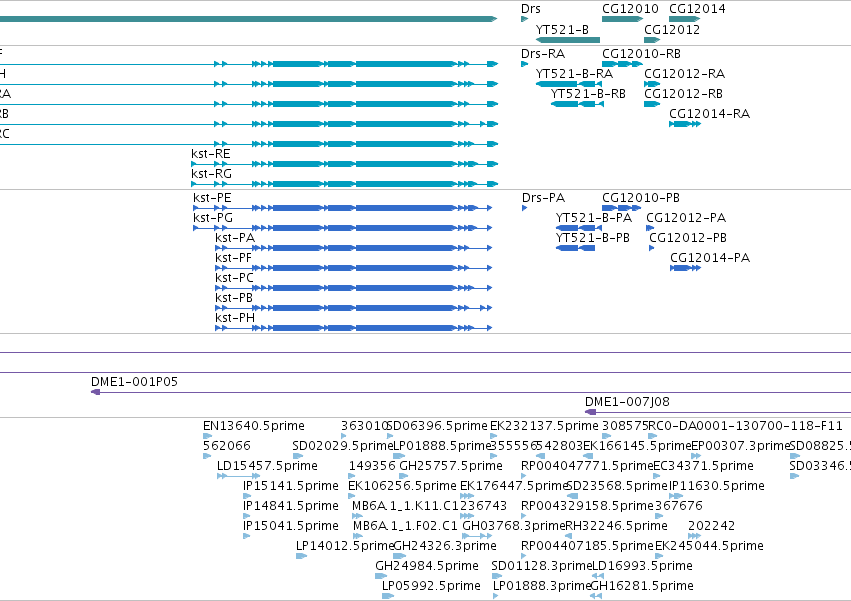Select transcript CG12012-RB
This screenshot has height=601, width=851.
pos(652,104)
